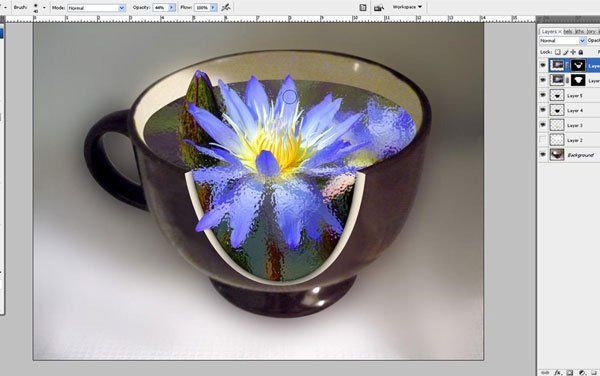Viewport: 600px width, 376px height.
Task: Click the lock all padlock icon
Action: [x=580, y=52]
